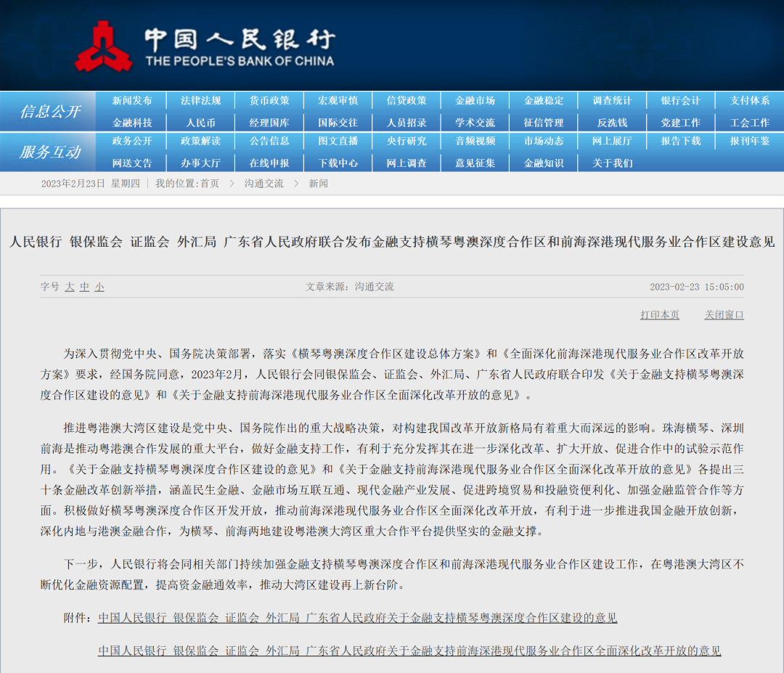784x673 pixels.
Task: Open 金融市场 navigation item
Action: 475,100
